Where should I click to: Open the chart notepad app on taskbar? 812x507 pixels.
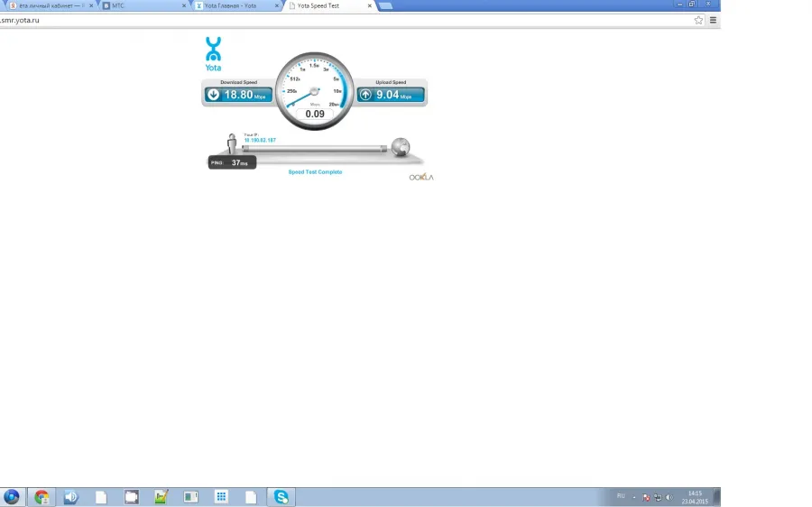coord(161,497)
